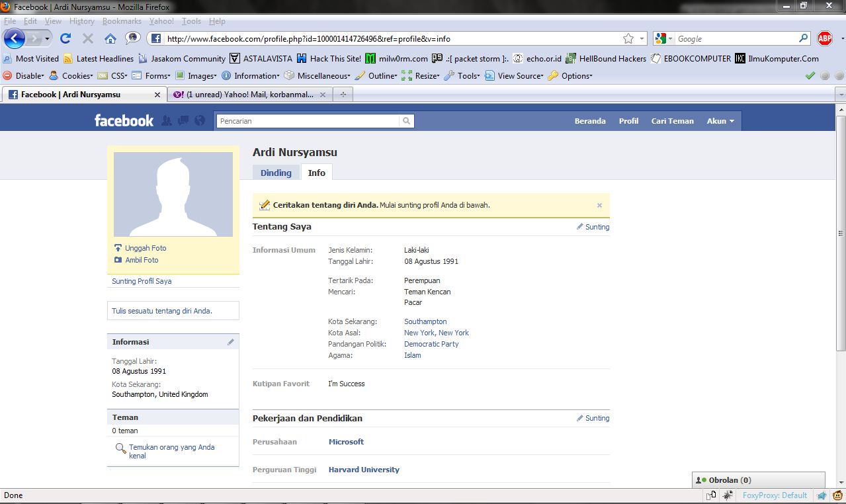Click the Pencarian search field

click(308, 121)
